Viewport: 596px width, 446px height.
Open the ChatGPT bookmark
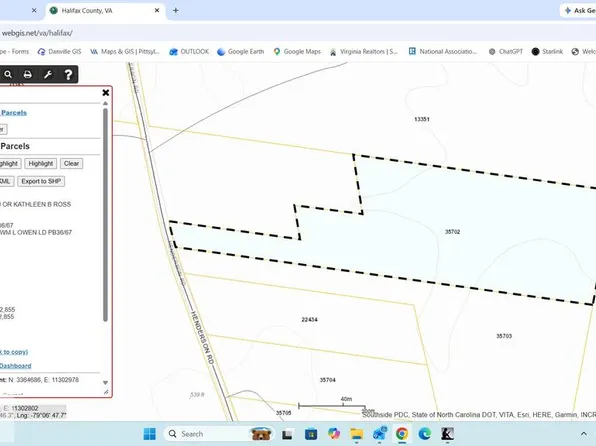point(506,52)
